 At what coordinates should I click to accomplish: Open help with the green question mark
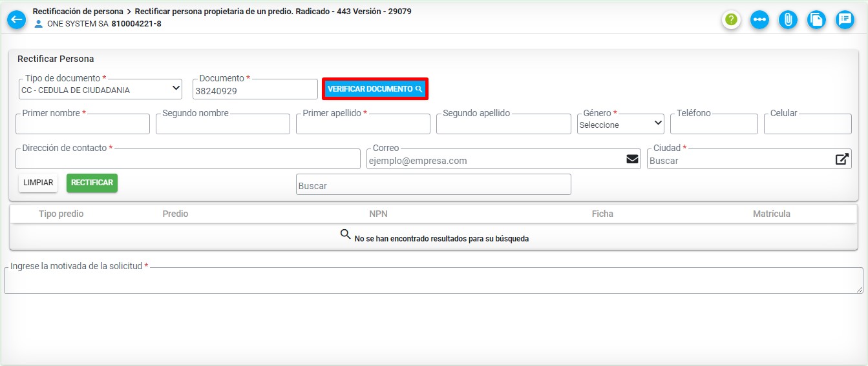coord(731,20)
